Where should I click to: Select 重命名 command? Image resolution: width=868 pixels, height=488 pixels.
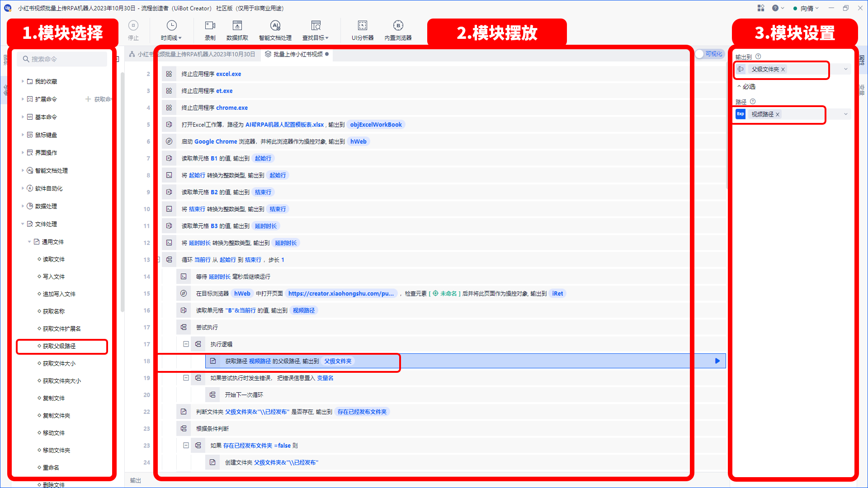(51, 468)
